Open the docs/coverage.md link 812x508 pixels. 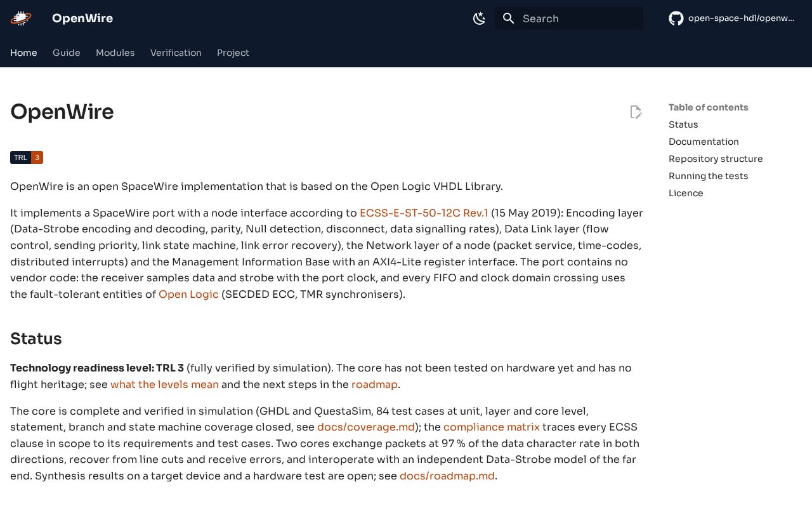coord(366,427)
